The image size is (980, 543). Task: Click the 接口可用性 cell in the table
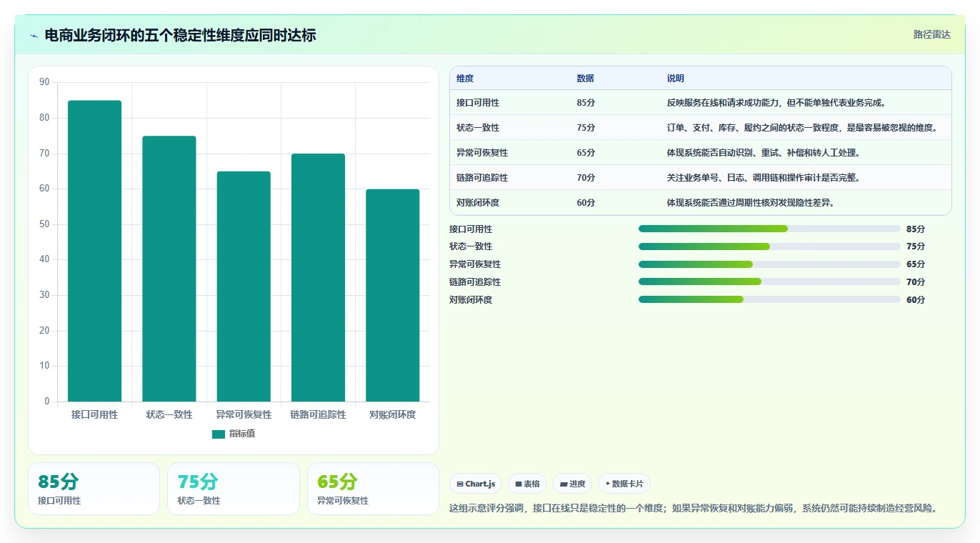[x=478, y=103]
